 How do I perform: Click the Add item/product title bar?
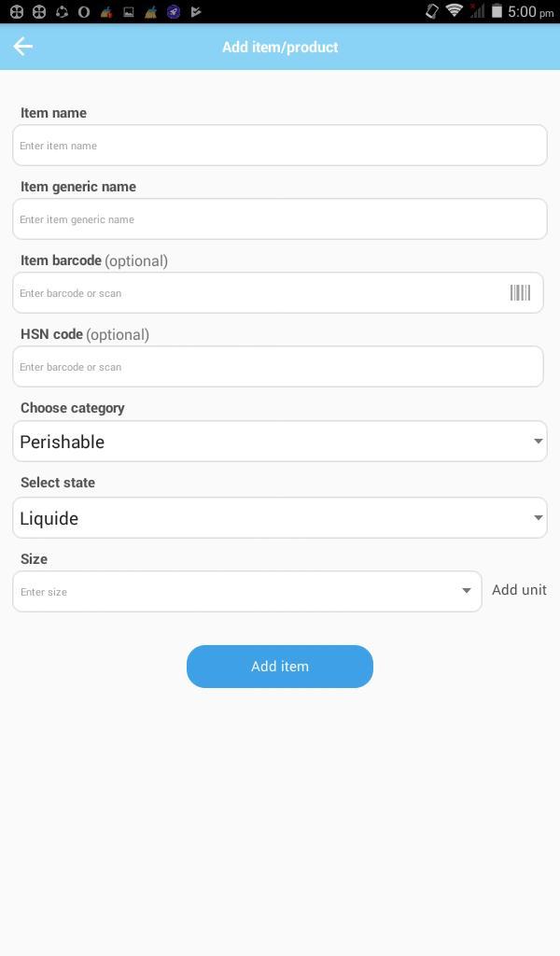[x=279, y=47]
